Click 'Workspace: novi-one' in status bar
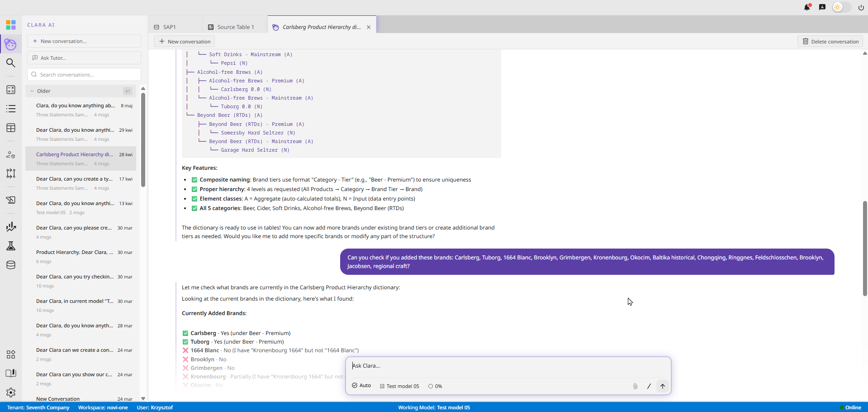 [x=103, y=407]
